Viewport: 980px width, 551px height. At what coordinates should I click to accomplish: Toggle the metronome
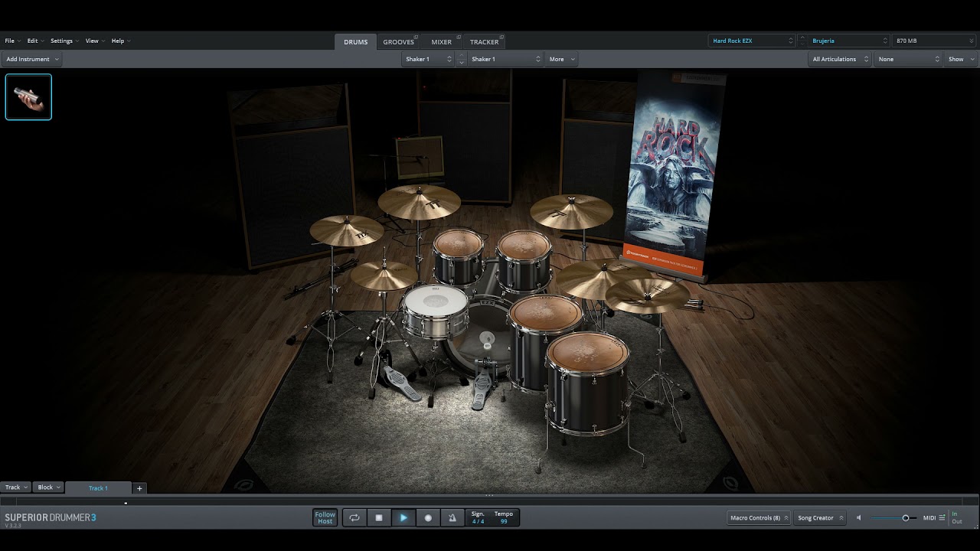pos(452,518)
